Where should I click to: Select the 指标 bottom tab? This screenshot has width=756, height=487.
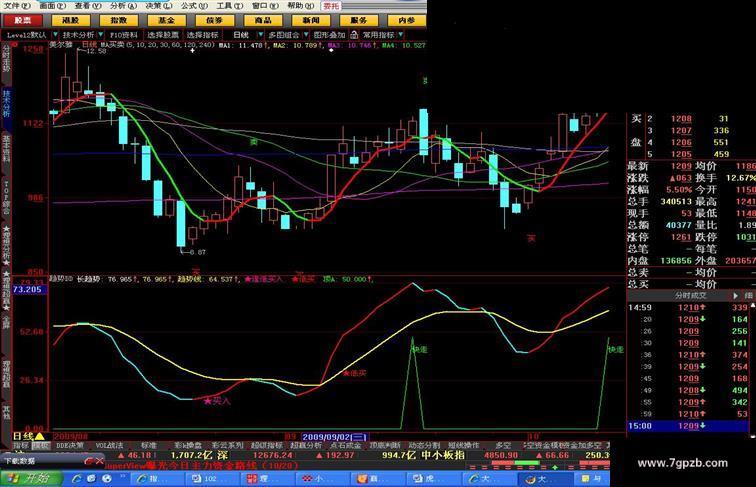pos(20,446)
